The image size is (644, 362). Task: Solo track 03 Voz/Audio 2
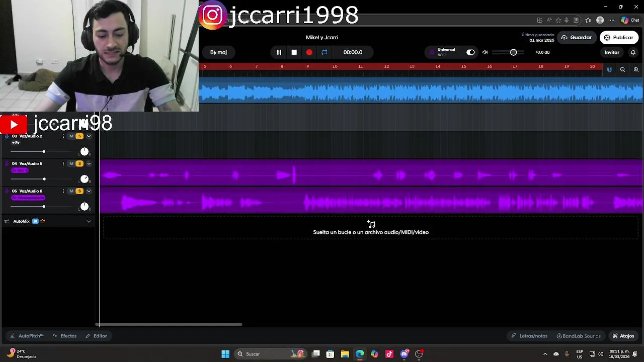pos(79,136)
